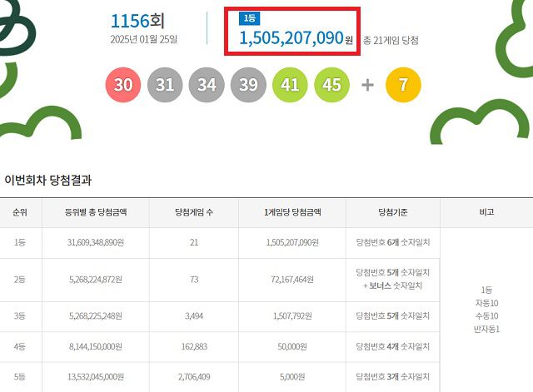Click 자동10 in the 비고 column
The width and height of the screenshot is (533, 392).
point(486,303)
